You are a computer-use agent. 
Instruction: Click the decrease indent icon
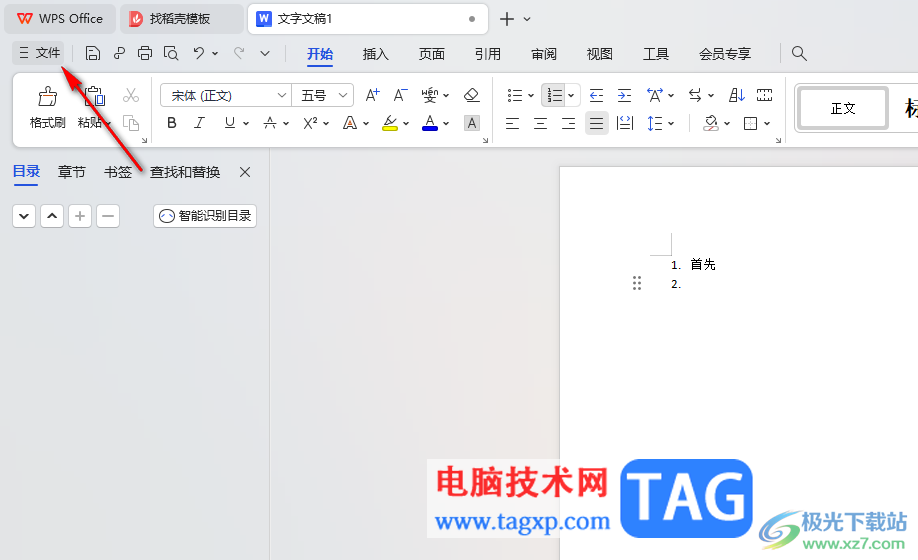click(596, 95)
